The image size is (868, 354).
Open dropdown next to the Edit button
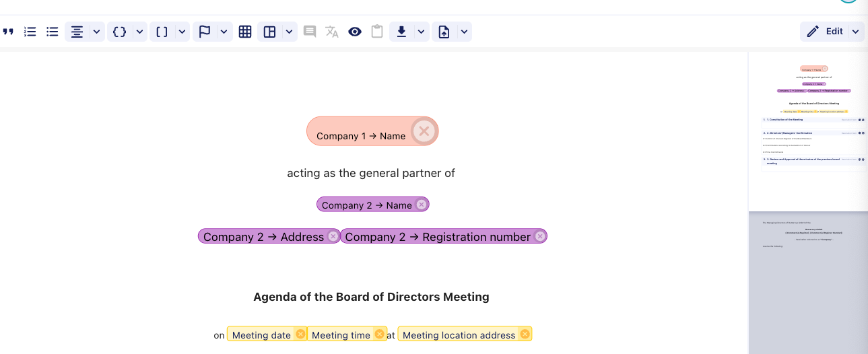pos(856,32)
